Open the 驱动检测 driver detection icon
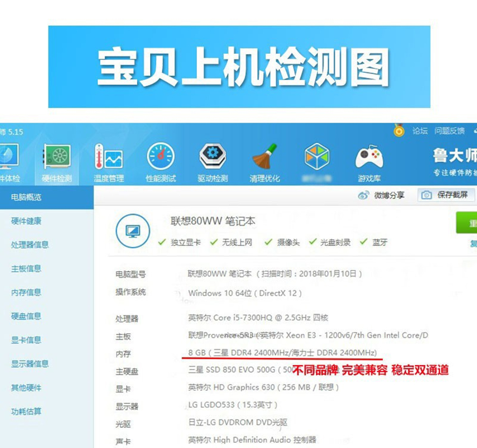The width and height of the screenshot is (477, 448). (213, 156)
